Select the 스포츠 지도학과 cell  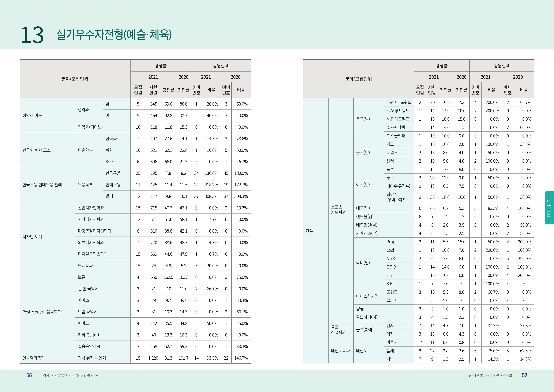click(x=338, y=209)
